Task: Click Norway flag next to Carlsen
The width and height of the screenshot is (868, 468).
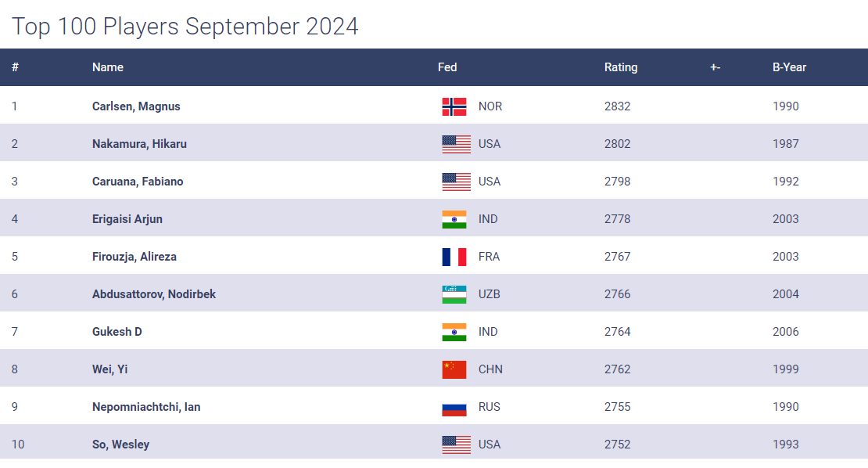Action: [x=454, y=106]
